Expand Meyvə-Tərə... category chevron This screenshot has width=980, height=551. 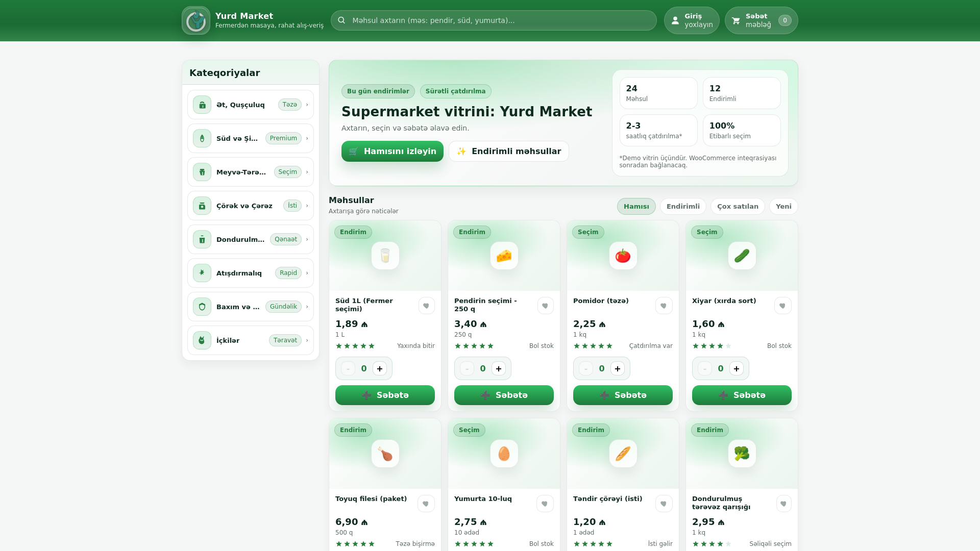tap(307, 172)
